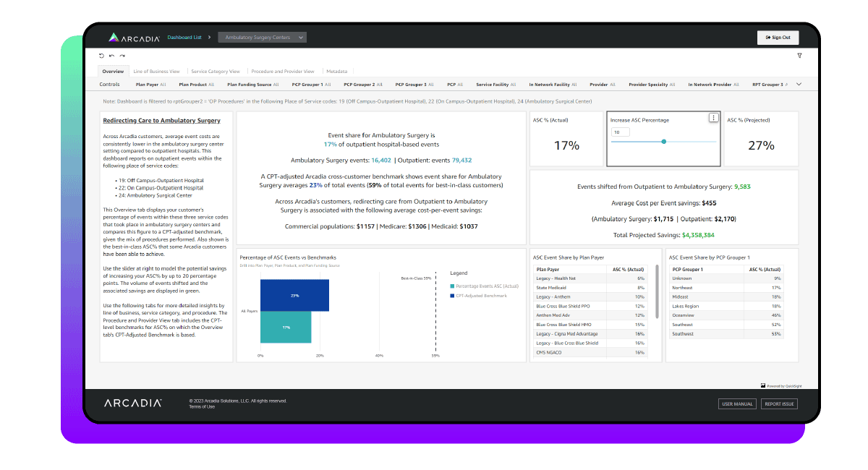
Task: Click the Total Projected Savings $4,358,384 value
Action: (x=698, y=235)
